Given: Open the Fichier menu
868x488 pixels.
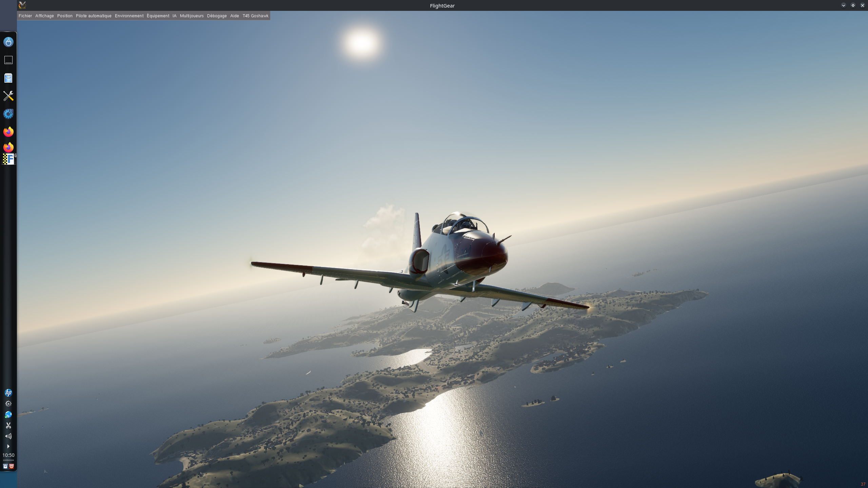Looking at the screenshot, I should pos(25,16).
